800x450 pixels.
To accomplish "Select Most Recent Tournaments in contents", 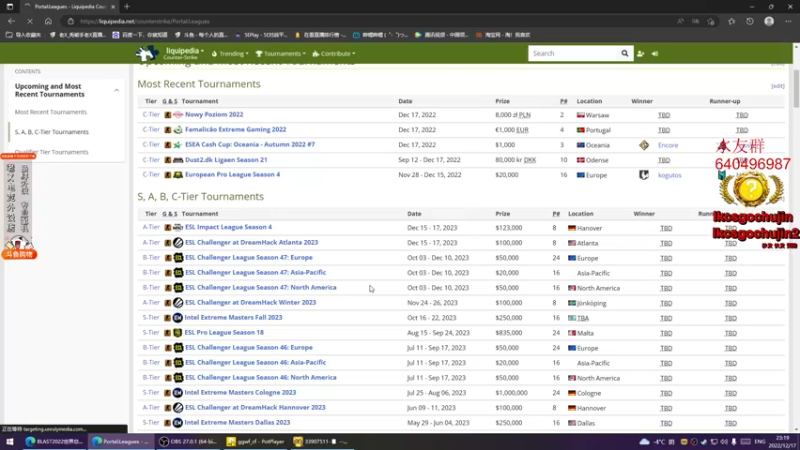I will (x=51, y=112).
